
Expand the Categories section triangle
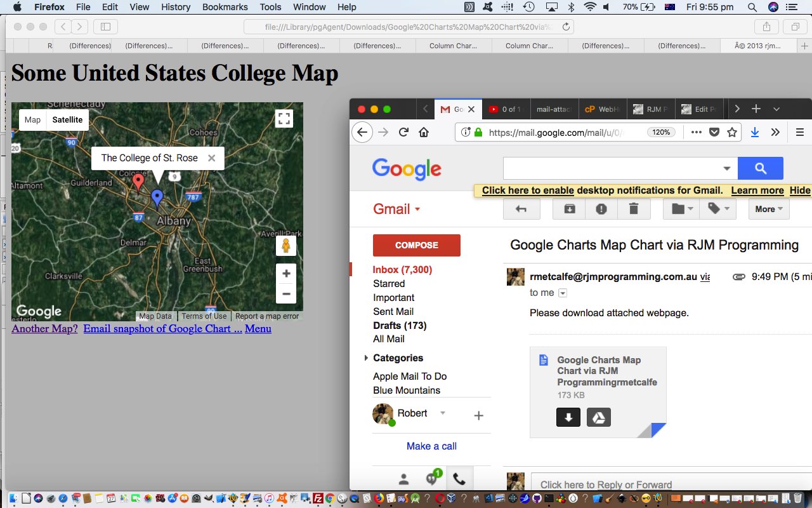[366, 358]
